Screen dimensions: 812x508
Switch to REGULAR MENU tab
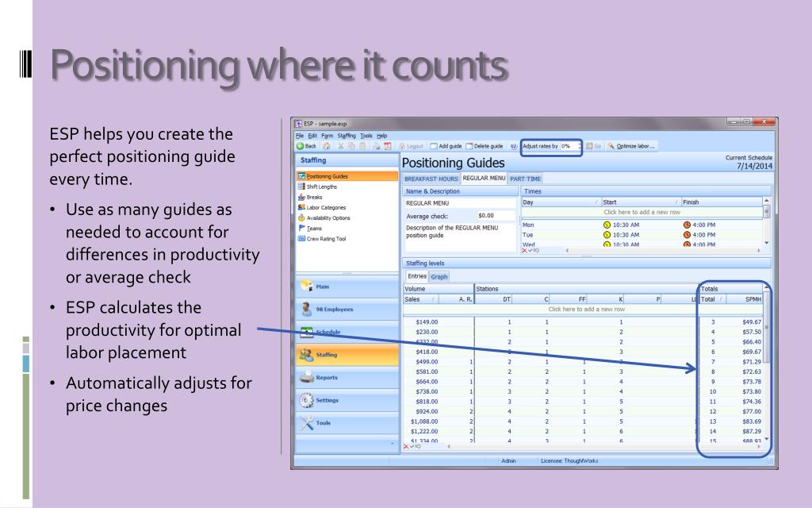[x=484, y=179]
